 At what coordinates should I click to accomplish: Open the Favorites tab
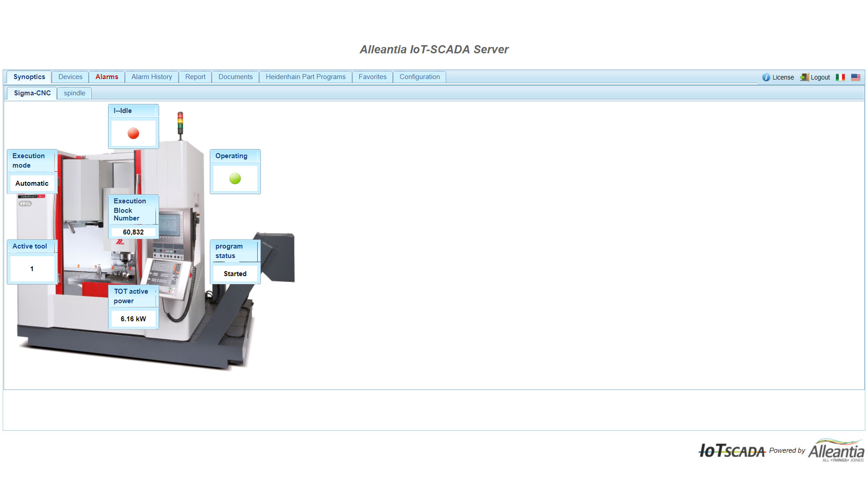[372, 77]
